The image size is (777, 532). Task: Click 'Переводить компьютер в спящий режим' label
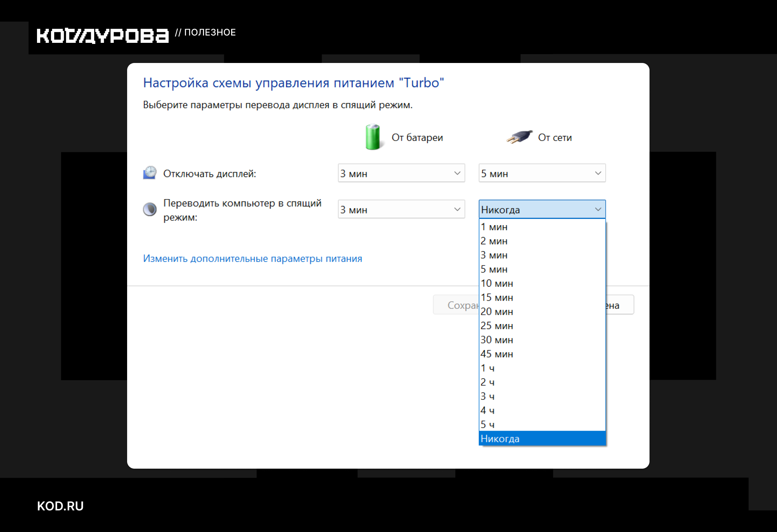click(242, 210)
